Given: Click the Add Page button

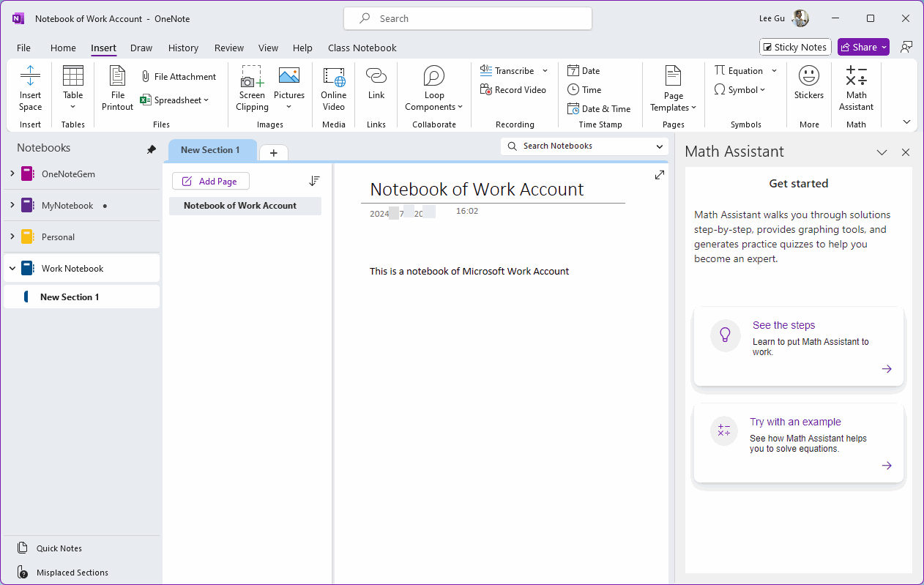Looking at the screenshot, I should (x=210, y=181).
